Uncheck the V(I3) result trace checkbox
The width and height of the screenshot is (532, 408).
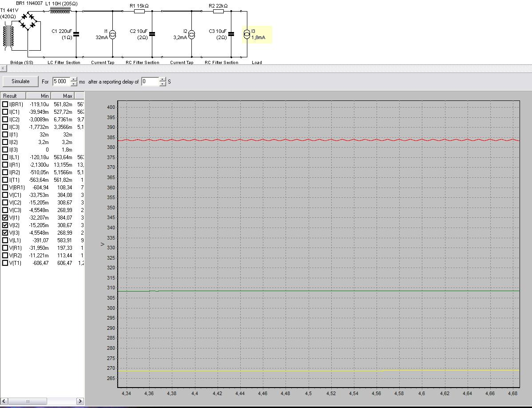(5, 232)
